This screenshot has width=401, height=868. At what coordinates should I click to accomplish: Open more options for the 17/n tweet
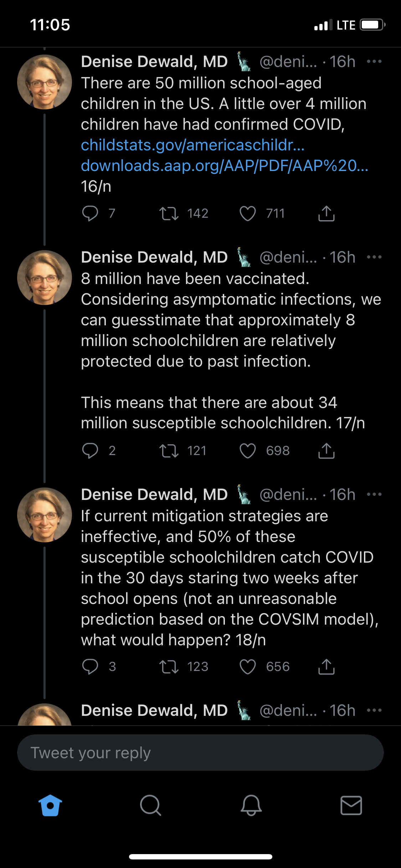374,257
